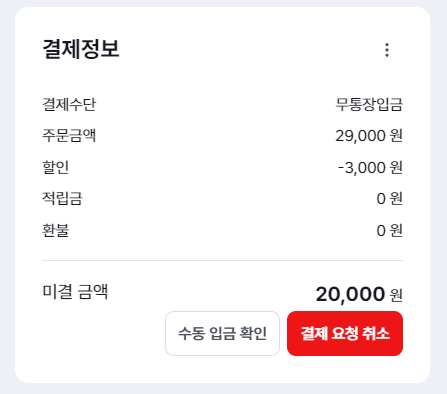Click the 원 unit beside 29,000
The width and height of the screenshot is (447, 394).
click(396, 136)
